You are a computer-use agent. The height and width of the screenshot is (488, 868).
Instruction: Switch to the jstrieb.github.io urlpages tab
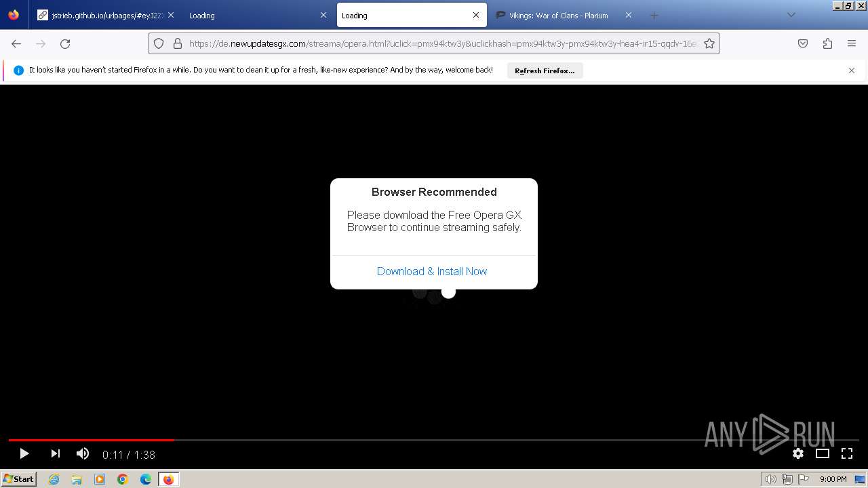coord(106,15)
